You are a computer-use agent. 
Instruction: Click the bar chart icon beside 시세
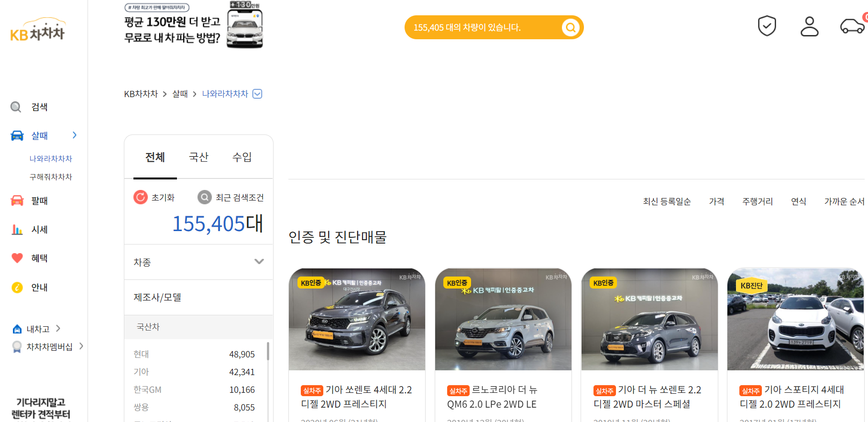(17, 229)
